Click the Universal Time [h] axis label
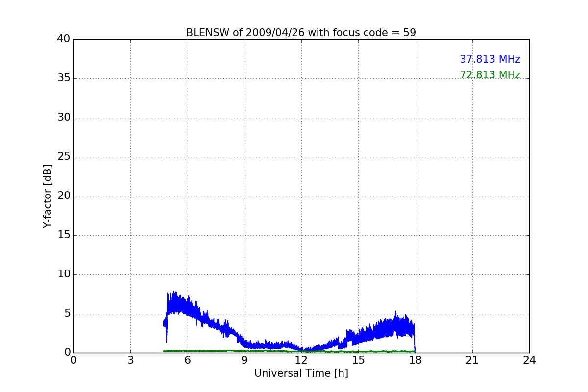The image size is (588, 392). [301, 373]
